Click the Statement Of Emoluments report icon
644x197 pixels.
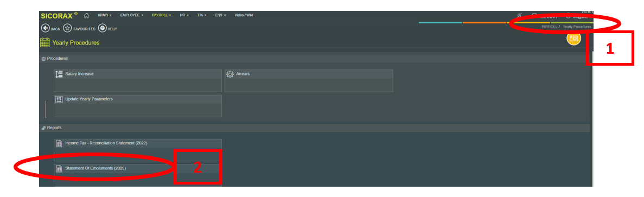59,169
